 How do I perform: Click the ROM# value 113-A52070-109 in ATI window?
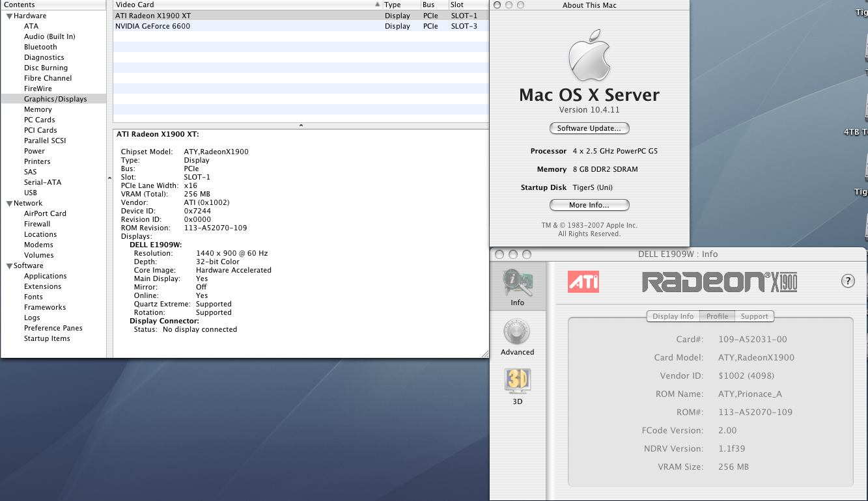pos(755,412)
